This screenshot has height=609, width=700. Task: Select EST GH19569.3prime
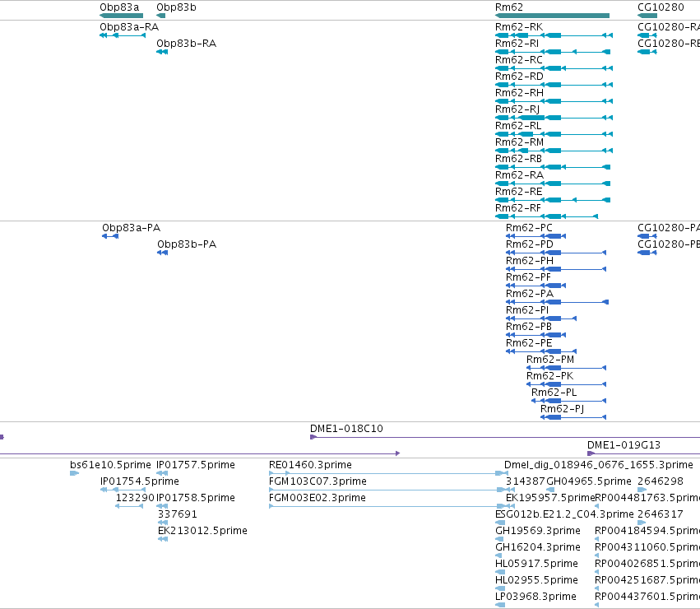coord(538,532)
